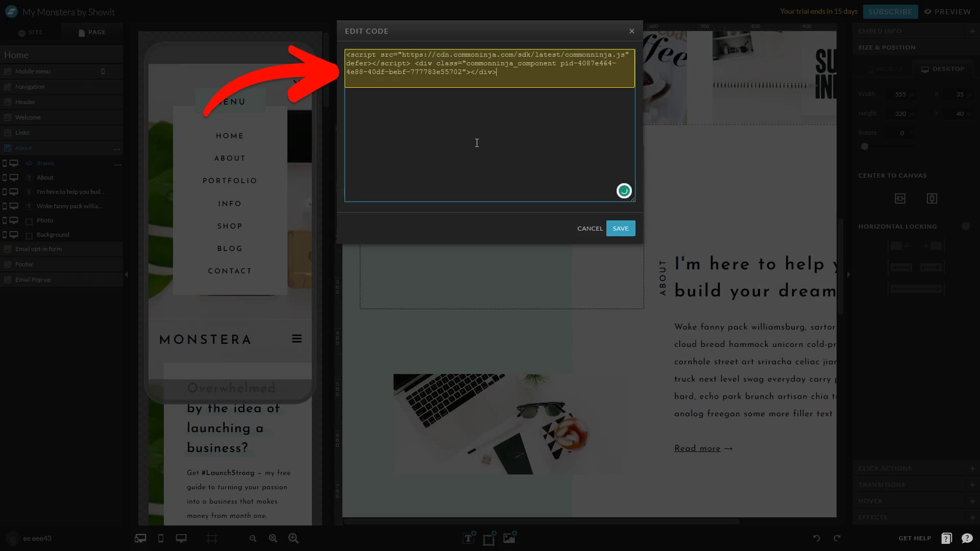This screenshot has width=980, height=551.
Task: Cancel the Edit Code dialog
Action: pos(590,228)
